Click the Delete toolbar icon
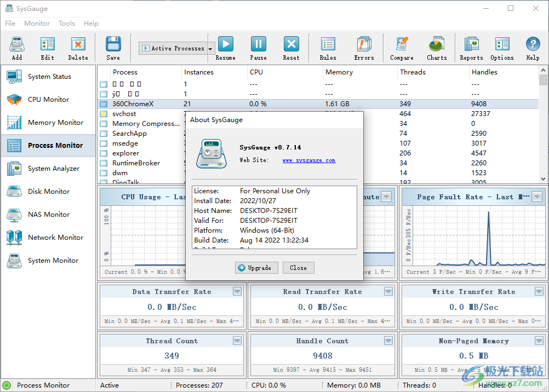 (78, 44)
